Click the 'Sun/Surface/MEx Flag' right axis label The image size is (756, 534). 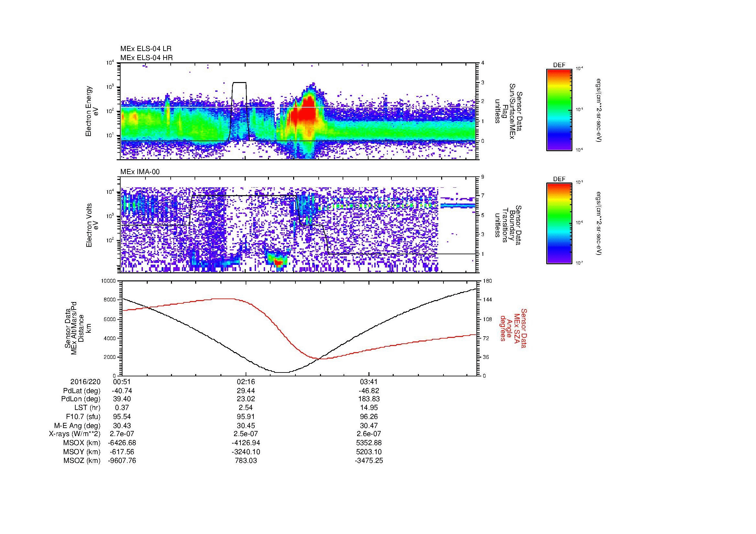point(509,111)
